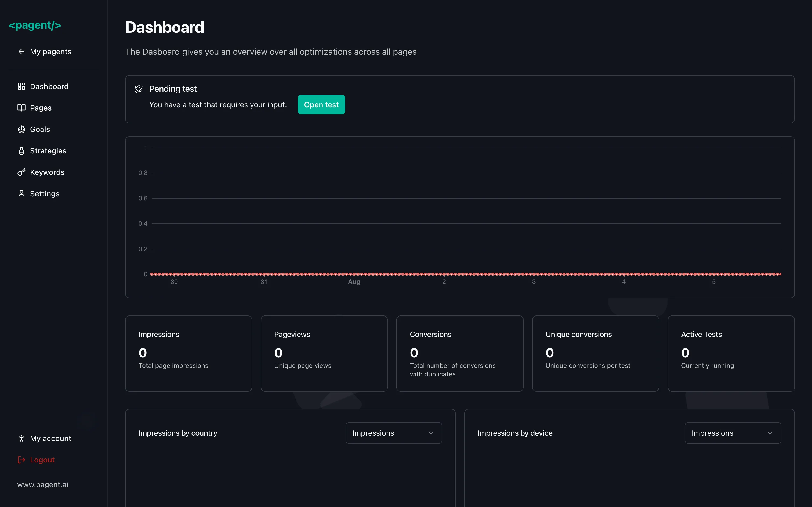The width and height of the screenshot is (812, 507).
Task: Click the My account figure icon
Action: [x=21, y=438]
